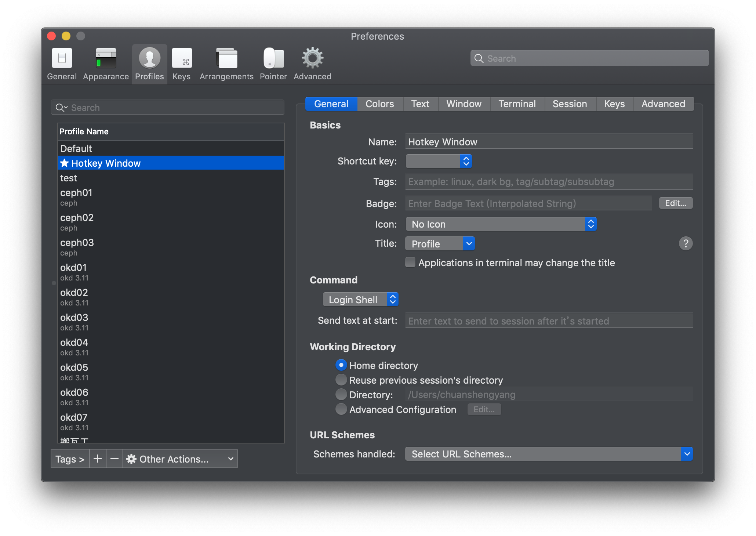Enable the Advanced Configuration working directory

point(341,409)
